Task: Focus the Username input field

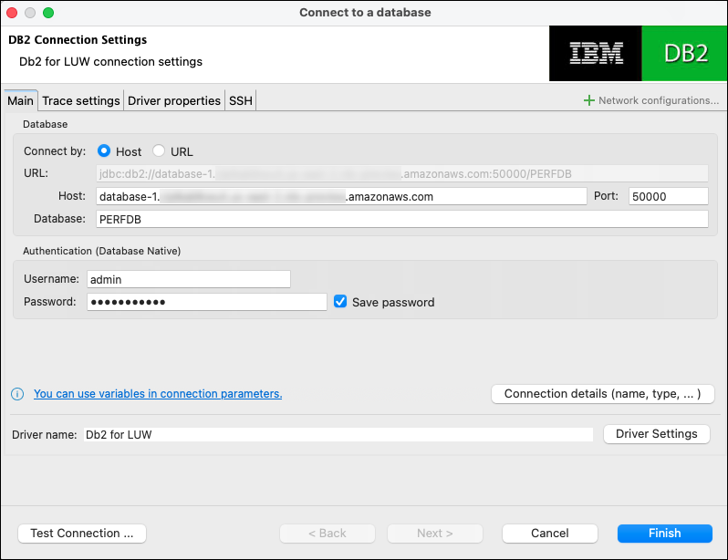Action: tap(188, 279)
